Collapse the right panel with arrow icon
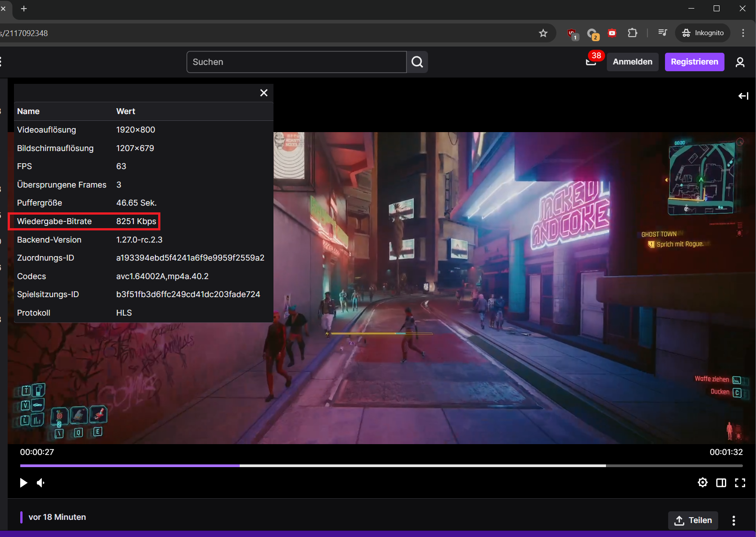Image resolution: width=756 pixels, height=537 pixels. (743, 96)
